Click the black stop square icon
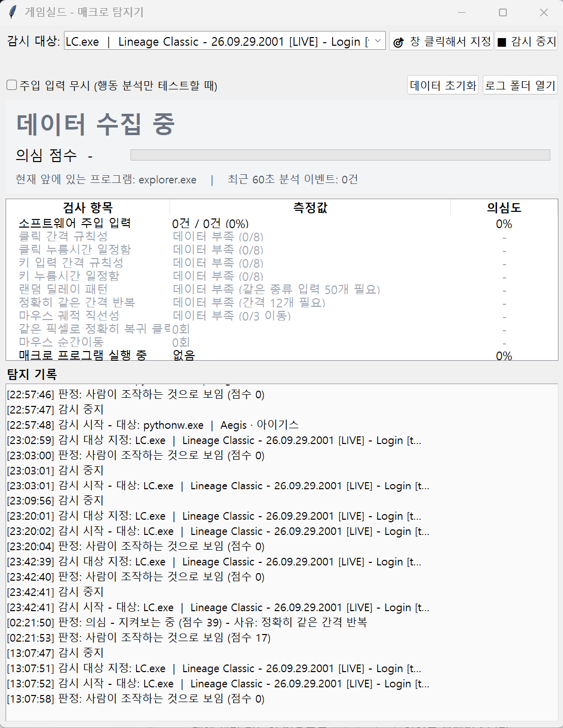Image resolution: width=563 pixels, height=728 pixels. point(502,42)
